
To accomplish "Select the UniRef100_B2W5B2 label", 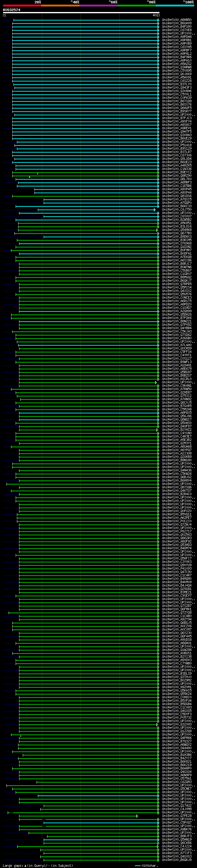I will point(177,220).
